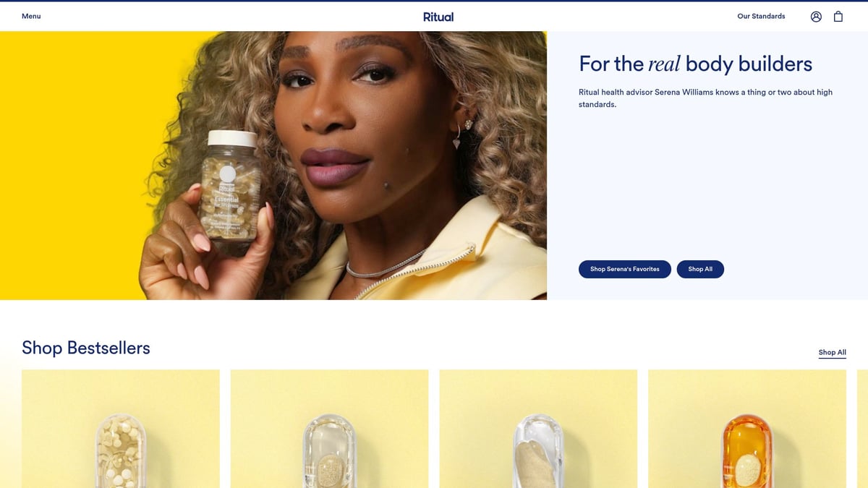
Task: Click the blue Shop All button
Action: tap(700, 269)
